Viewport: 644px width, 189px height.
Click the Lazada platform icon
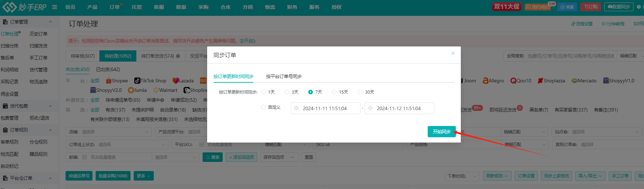click(x=175, y=81)
